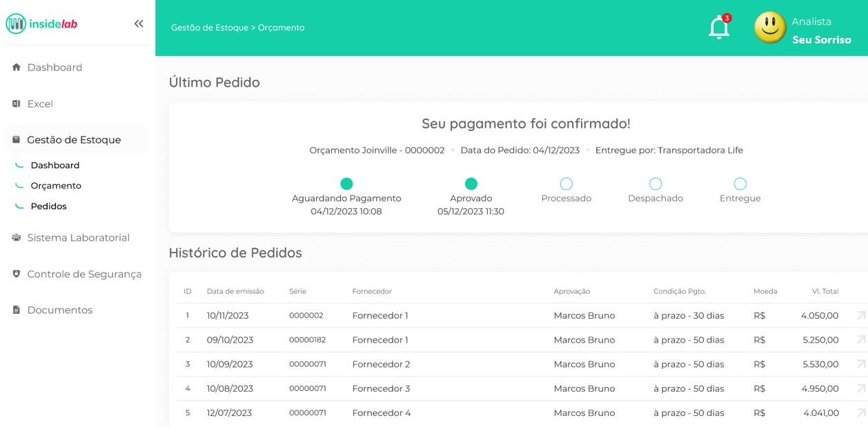Click the Documentos document icon
Image resolution: width=868 pixels, height=429 pixels.
point(15,310)
